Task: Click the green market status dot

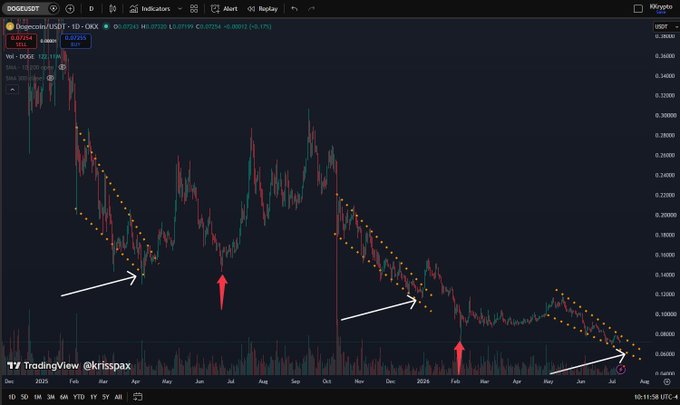Action: 106,26
